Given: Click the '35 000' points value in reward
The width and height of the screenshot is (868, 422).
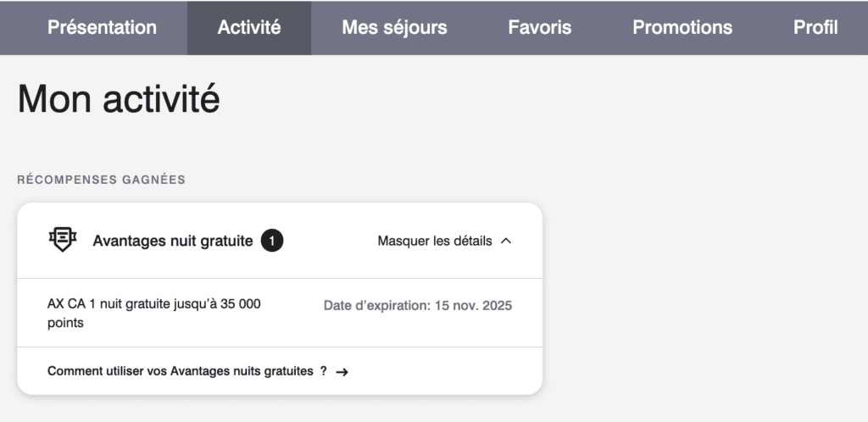Looking at the screenshot, I should click(x=240, y=304).
